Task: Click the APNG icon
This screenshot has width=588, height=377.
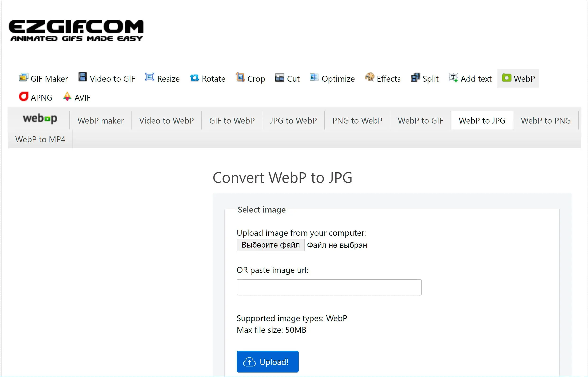Action: pos(22,97)
